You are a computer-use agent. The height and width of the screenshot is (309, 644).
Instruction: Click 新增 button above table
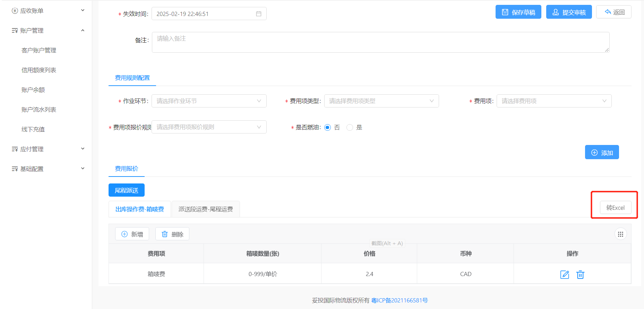coord(132,234)
